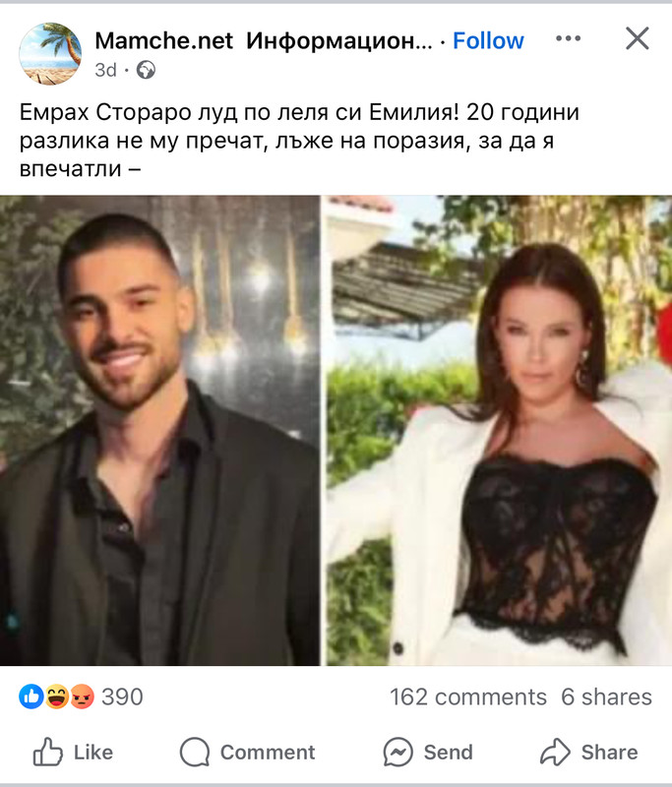This screenshot has width=672, height=787.
Task: Click the 3d post timestamp
Action: coord(105,70)
